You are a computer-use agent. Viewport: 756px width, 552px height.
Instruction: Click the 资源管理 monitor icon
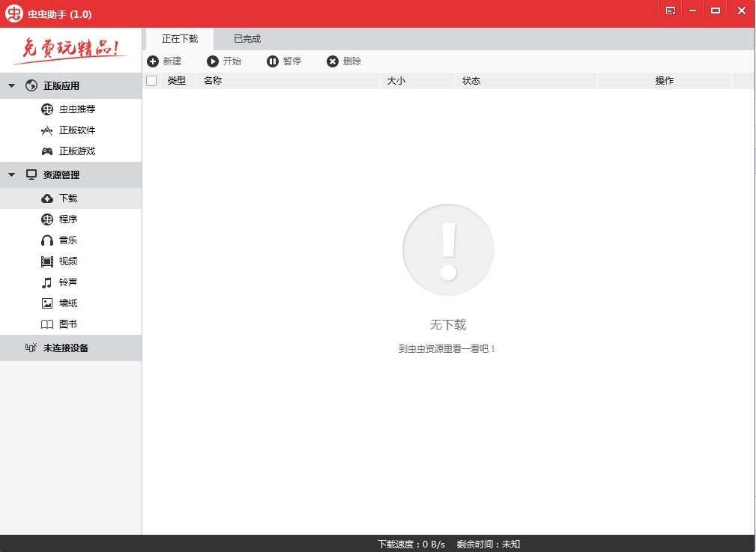tap(31, 175)
